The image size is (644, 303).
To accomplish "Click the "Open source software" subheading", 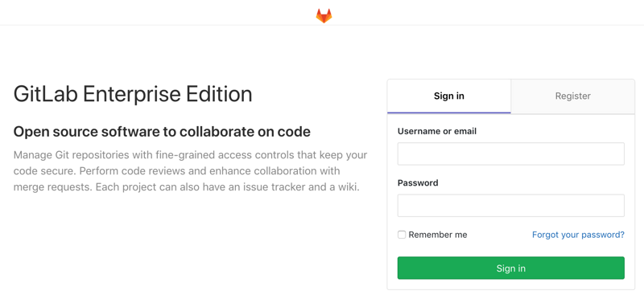I will point(162,132).
